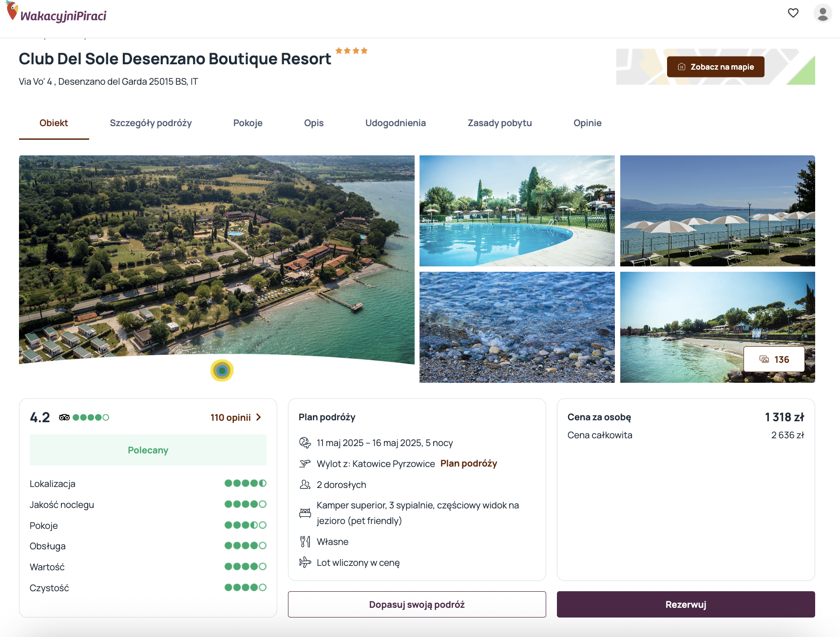Open the 110 opinii link

[230, 417]
